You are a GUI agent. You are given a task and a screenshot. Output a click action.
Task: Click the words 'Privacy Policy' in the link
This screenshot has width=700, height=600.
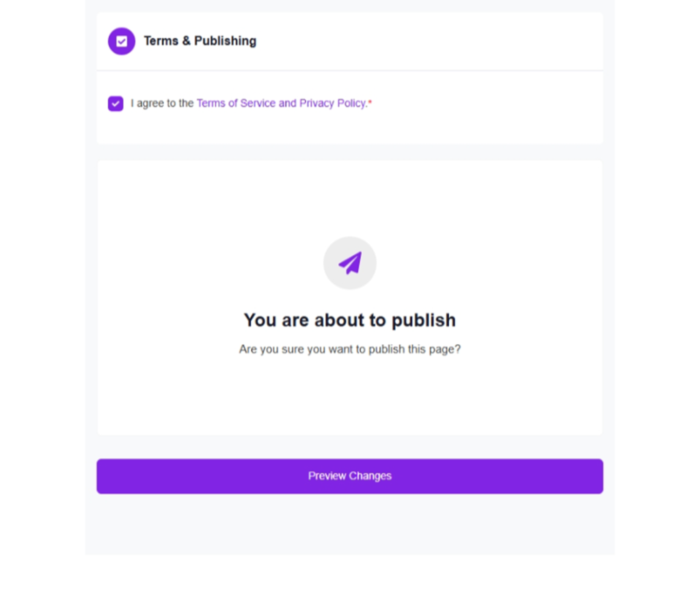(x=332, y=103)
